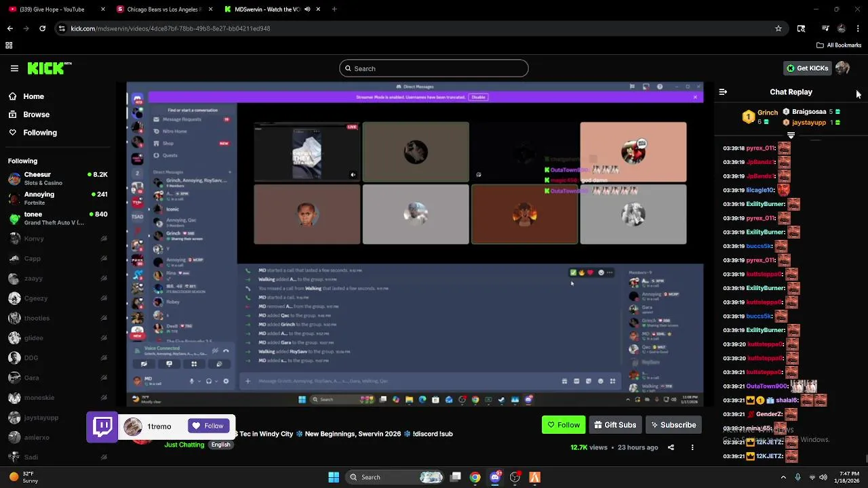This screenshot has height=488, width=868.
Task: Mute the MDSwervin tab audio icon
Action: pyautogui.click(x=307, y=9)
